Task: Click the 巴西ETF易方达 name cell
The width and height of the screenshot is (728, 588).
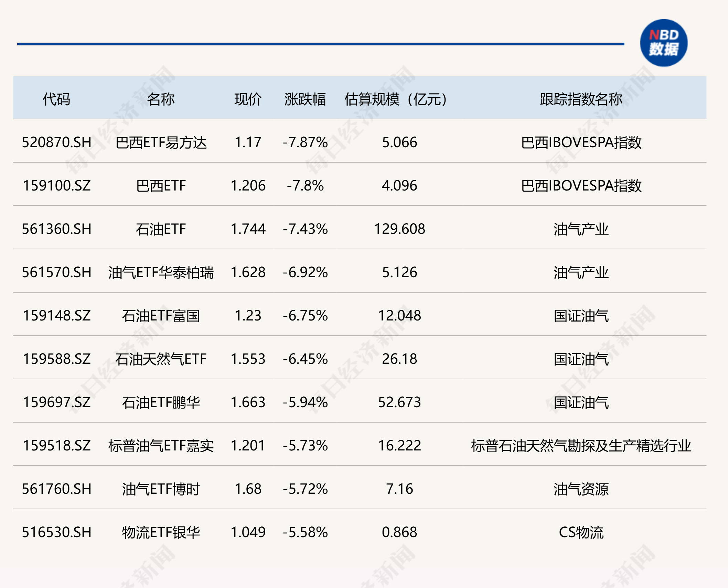Action: [x=161, y=142]
